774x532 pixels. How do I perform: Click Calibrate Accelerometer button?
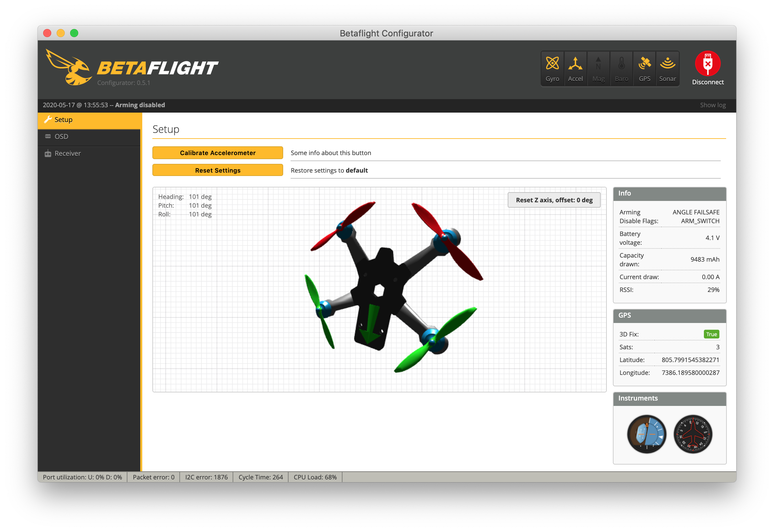pos(217,153)
